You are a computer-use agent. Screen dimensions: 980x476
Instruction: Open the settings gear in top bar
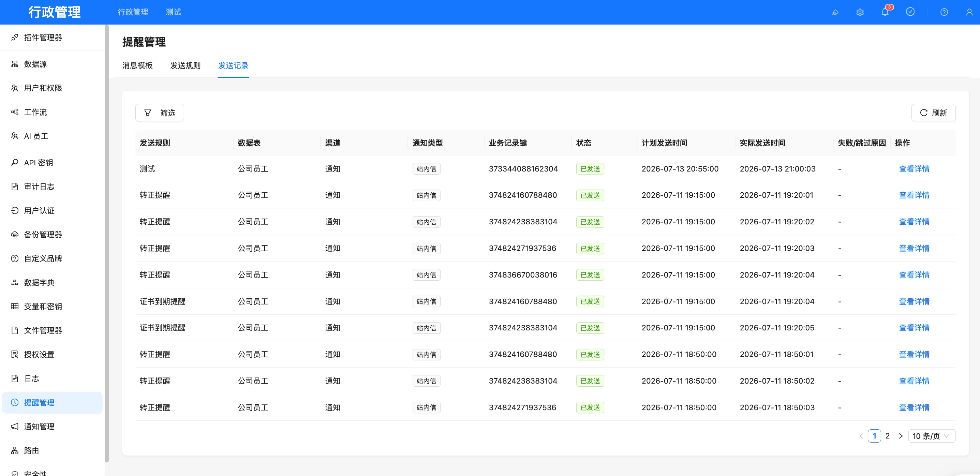point(860,12)
